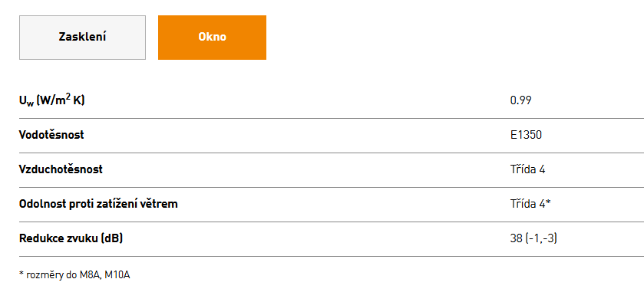Click the Uw (W/m² K) row label
The width and height of the screenshot is (644, 302).
(x=51, y=100)
